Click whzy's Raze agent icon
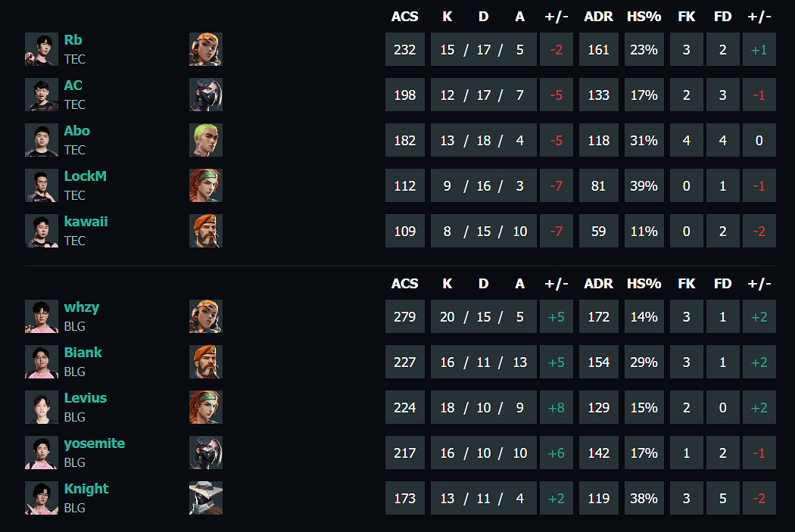The width and height of the screenshot is (795, 532). pos(206,316)
